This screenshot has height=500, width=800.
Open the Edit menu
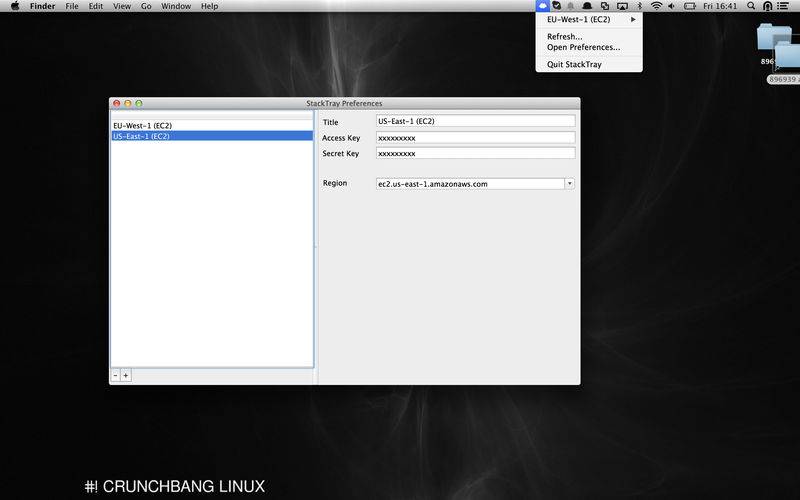95,6
